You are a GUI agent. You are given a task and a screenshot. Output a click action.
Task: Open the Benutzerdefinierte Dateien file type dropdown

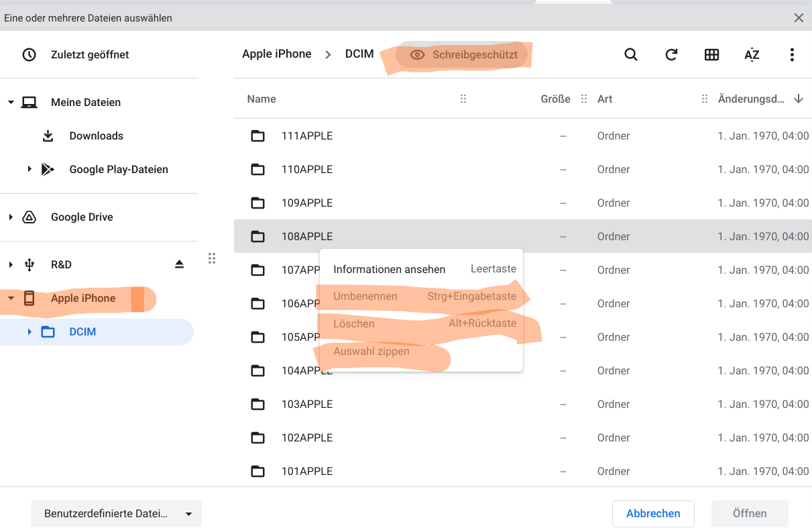click(x=116, y=514)
